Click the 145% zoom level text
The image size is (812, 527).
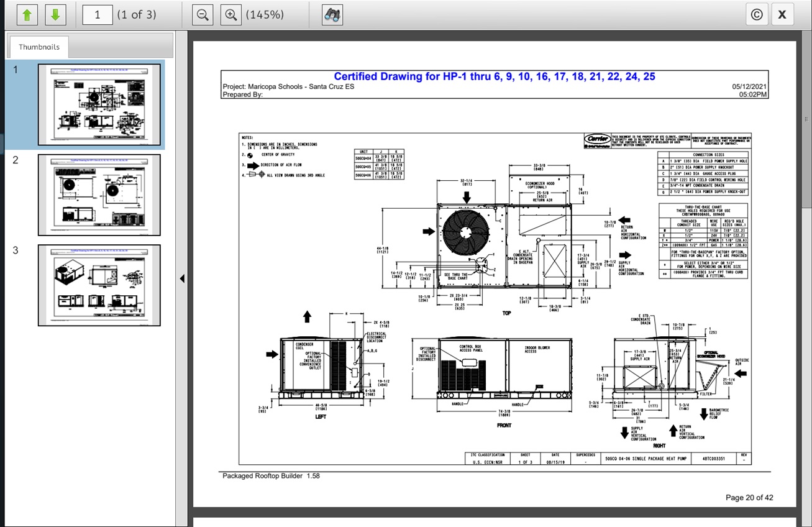pos(265,15)
